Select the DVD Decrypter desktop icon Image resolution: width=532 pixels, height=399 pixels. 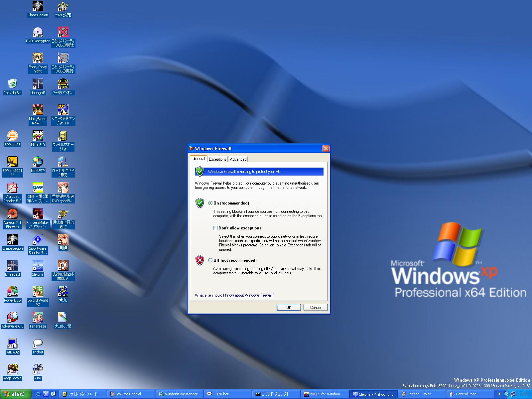tap(38, 33)
